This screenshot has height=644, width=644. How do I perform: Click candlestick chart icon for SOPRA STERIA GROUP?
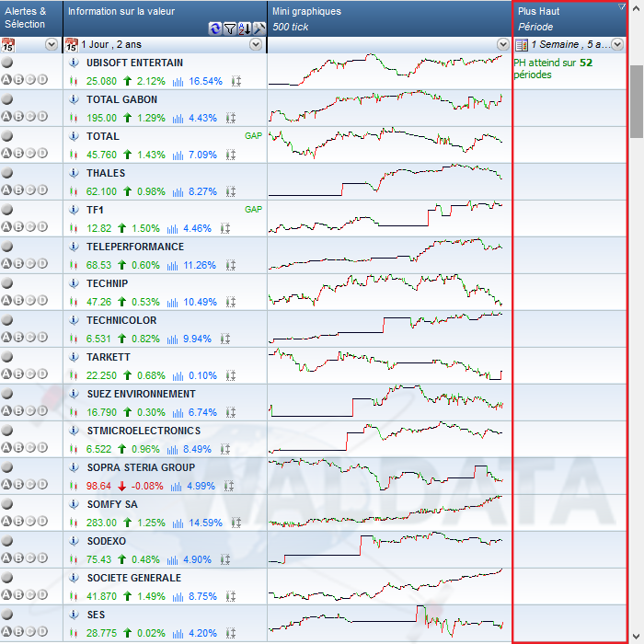click(74, 486)
